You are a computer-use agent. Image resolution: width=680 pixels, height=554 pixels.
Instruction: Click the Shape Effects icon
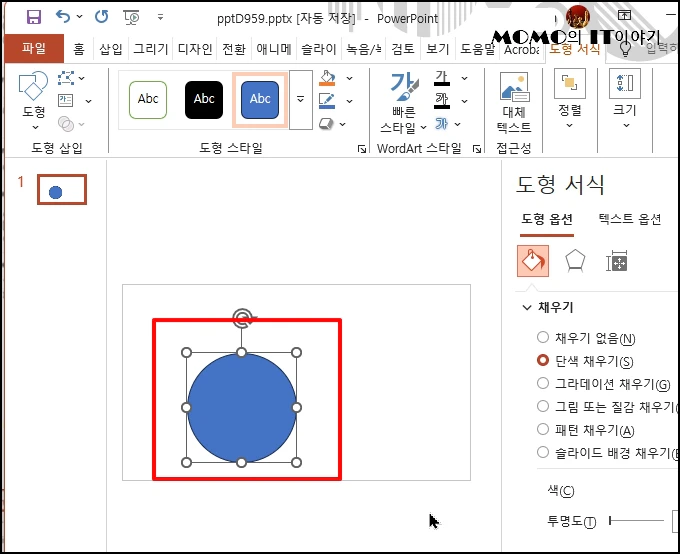(x=326, y=125)
